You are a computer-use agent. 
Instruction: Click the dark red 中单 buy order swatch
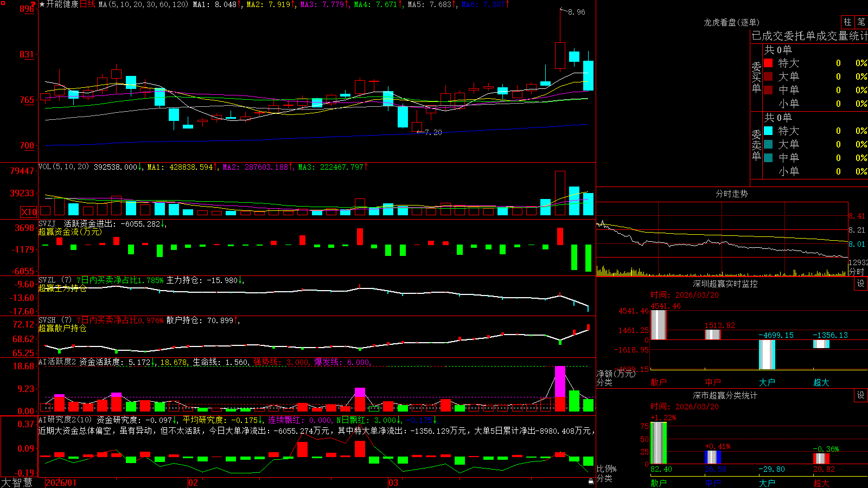(x=768, y=89)
